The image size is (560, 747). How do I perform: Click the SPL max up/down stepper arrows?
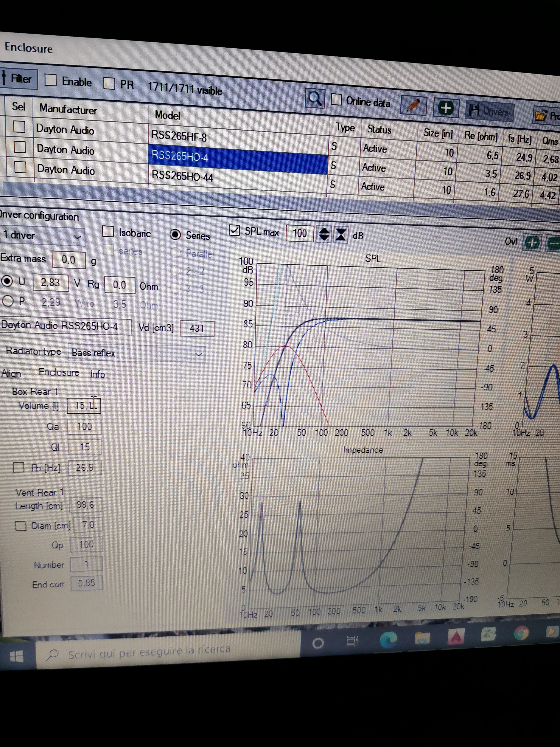coord(324,234)
